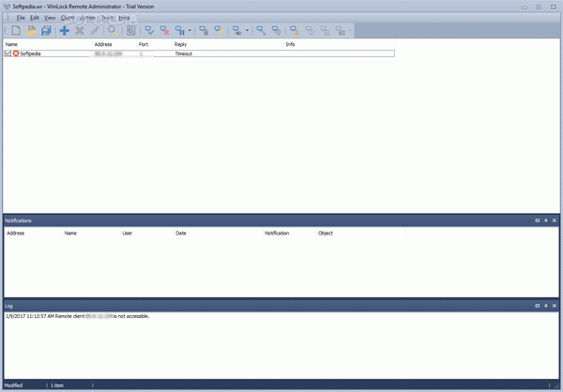Click the toolbar drag grip handle

[5, 31]
